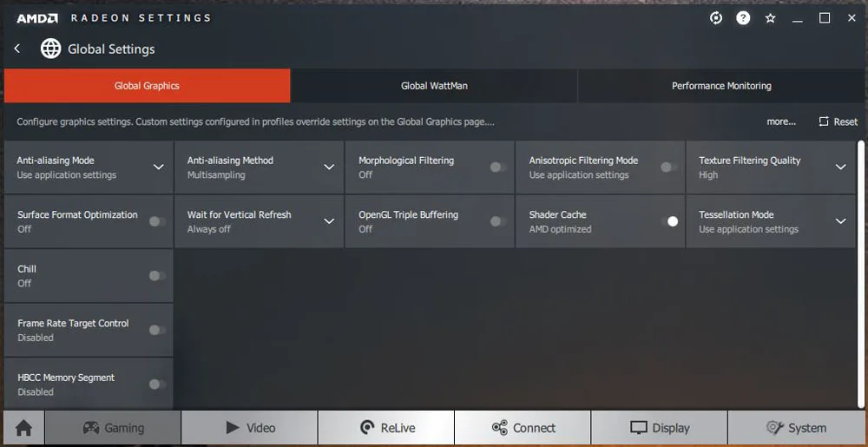Click the 'High' texture quality value

[708, 174]
